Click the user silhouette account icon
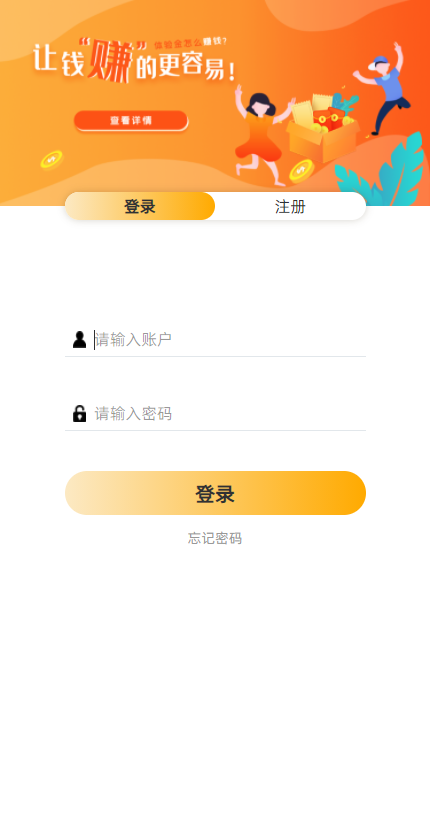The height and width of the screenshot is (828, 430). tap(79, 340)
